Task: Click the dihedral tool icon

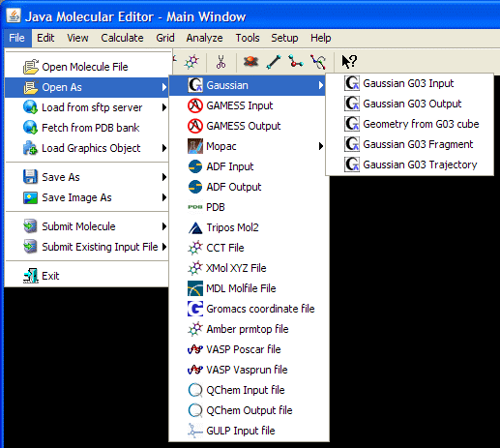Action: [318, 62]
